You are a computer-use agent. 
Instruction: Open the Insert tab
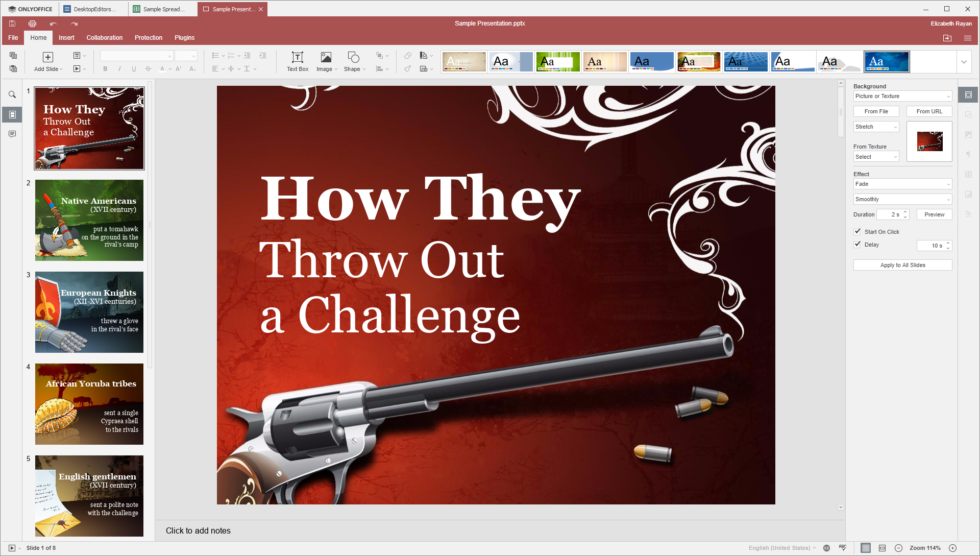pyautogui.click(x=66, y=38)
